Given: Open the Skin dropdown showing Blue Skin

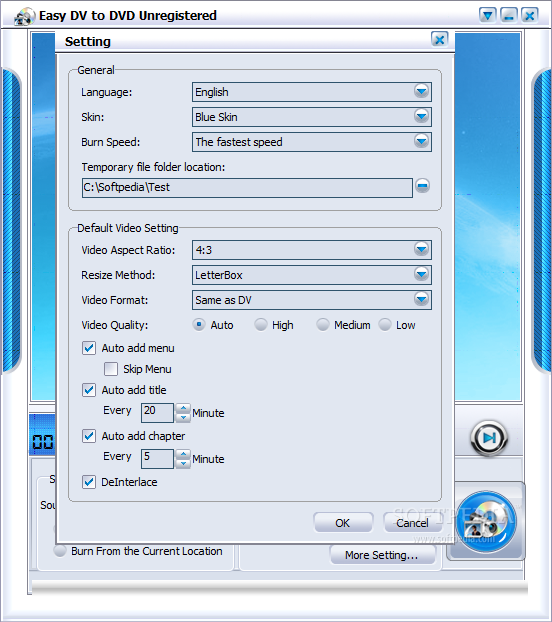Looking at the screenshot, I should (312, 117).
